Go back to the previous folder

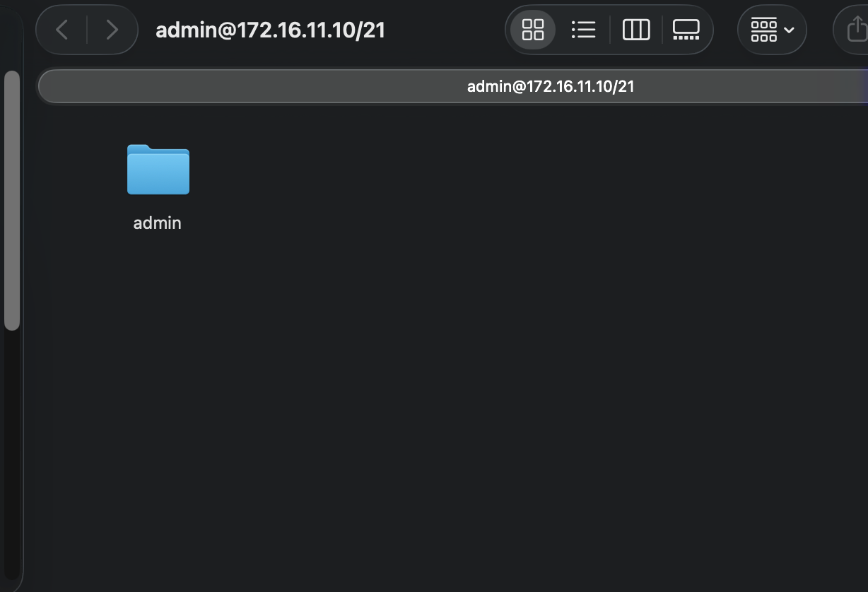point(62,30)
